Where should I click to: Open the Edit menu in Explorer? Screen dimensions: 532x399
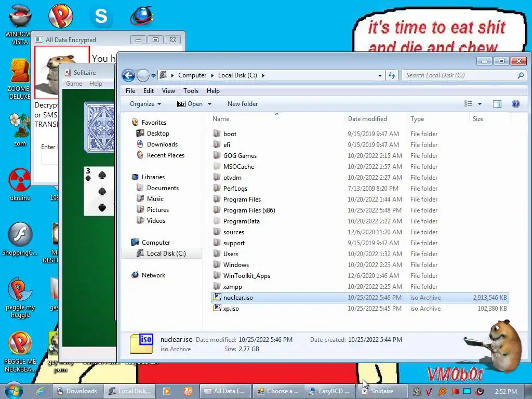pyautogui.click(x=148, y=91)
